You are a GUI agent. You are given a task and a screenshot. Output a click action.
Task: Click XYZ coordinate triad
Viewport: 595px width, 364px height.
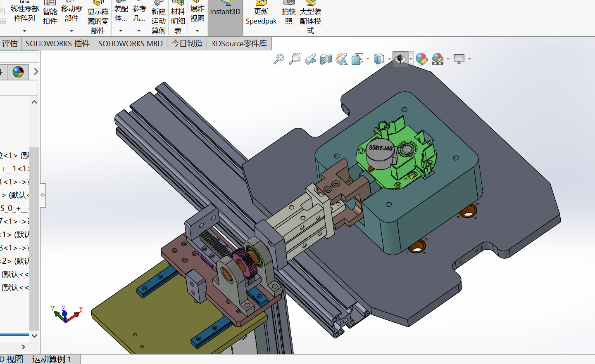tap(66, 314)
